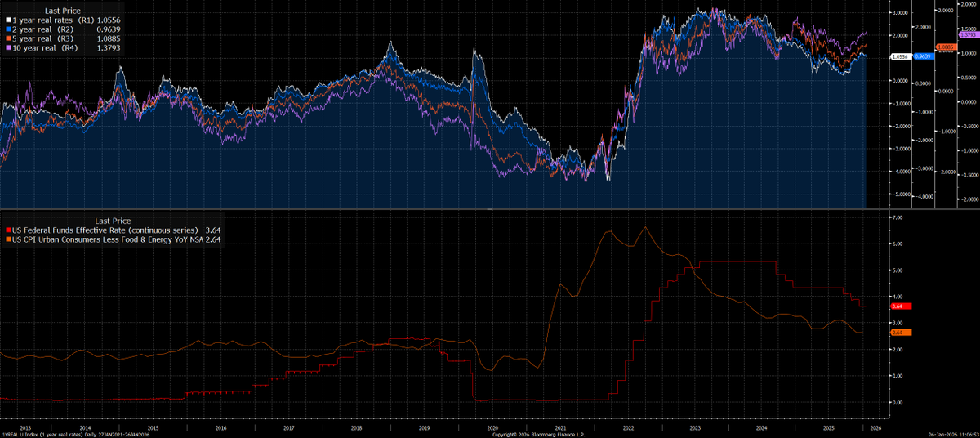Click the 2020 label on the time axis
Image resolution: width=980 pixels, height=438 pixels.
click(x=492, y=427)
